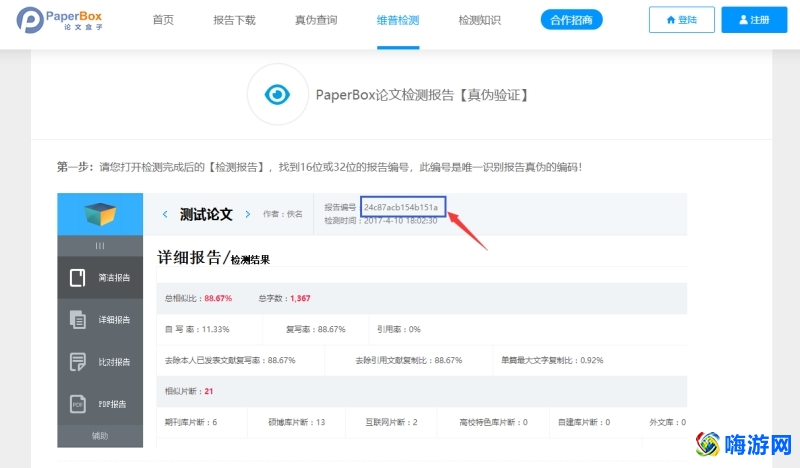Click the 第一步 instruction text
Image resolution: width=800 pixels, height=468 pixels.
click(319, 167)
